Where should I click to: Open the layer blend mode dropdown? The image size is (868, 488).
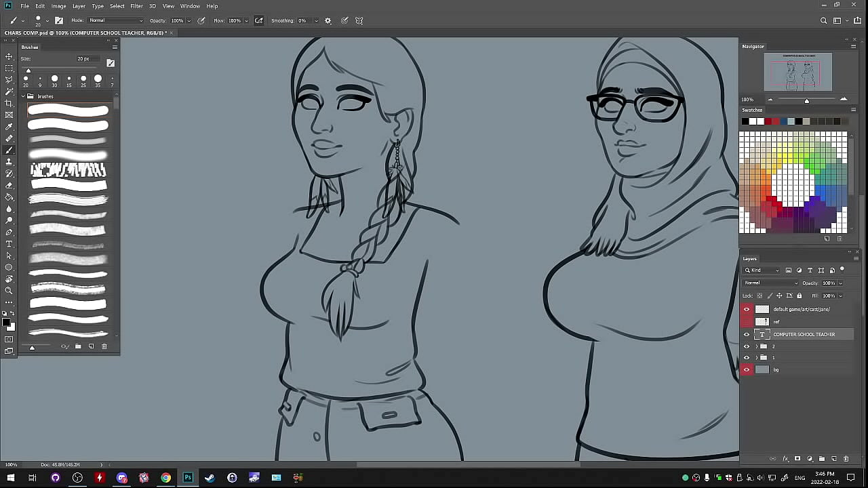pyautogui.click(x=771, y=283)
